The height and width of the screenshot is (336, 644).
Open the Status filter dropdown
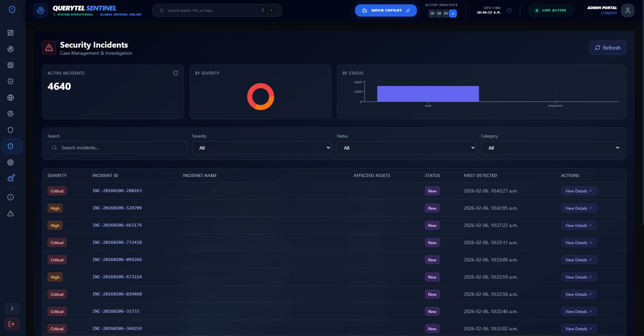tap(406, 148)
